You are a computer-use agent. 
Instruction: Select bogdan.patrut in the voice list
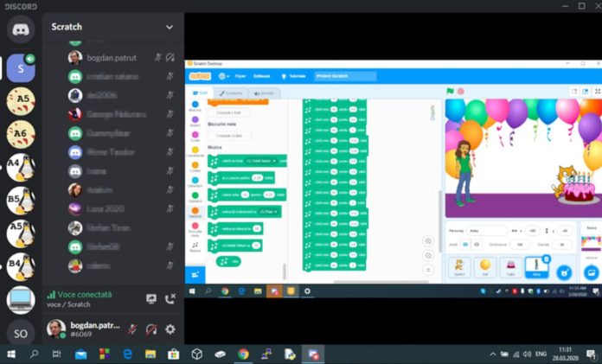[108, 57]
